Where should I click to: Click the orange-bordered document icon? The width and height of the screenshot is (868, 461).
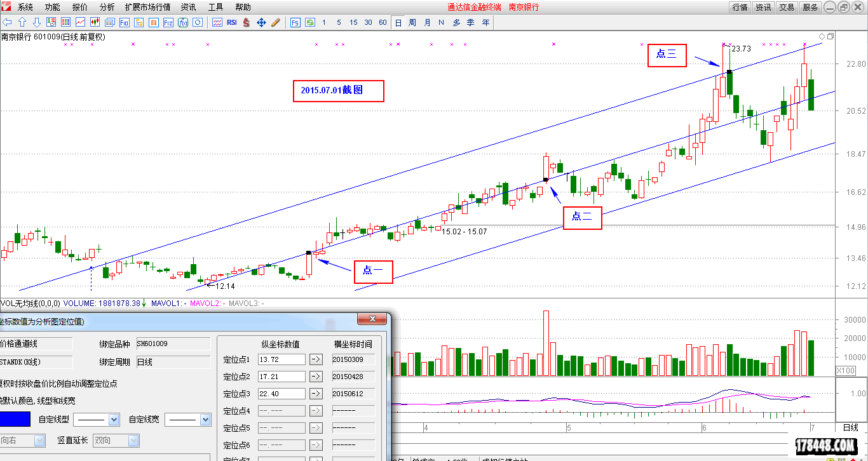coord(153,22)
